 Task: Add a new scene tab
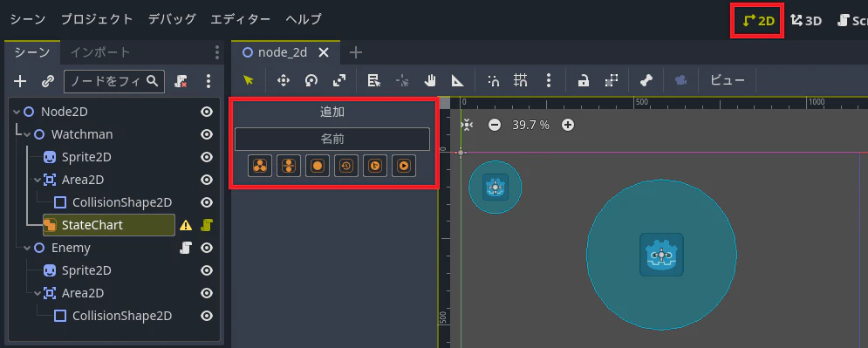coord(356,52)
